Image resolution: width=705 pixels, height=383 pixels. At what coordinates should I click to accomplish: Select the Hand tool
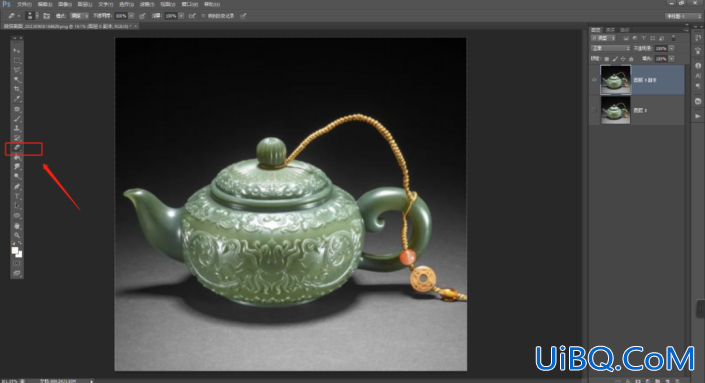[x=17, y=226]
